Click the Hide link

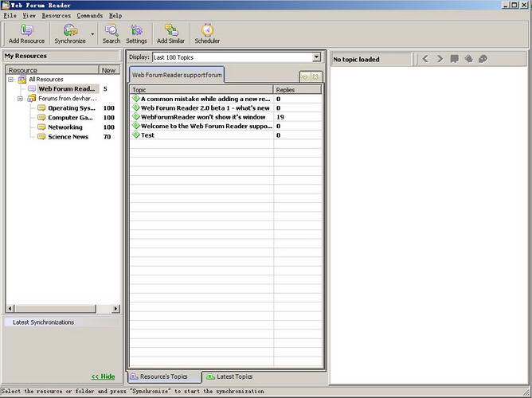tap(104, 377)
